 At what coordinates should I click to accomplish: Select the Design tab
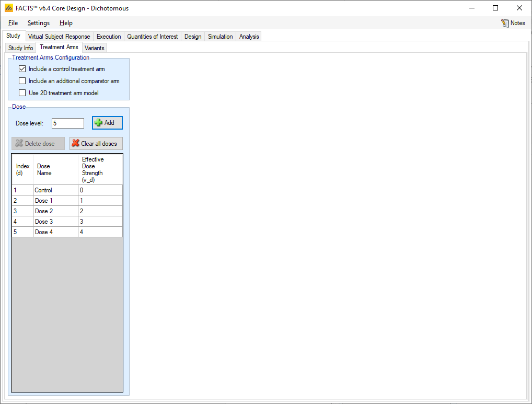click(x=193, y=37)
